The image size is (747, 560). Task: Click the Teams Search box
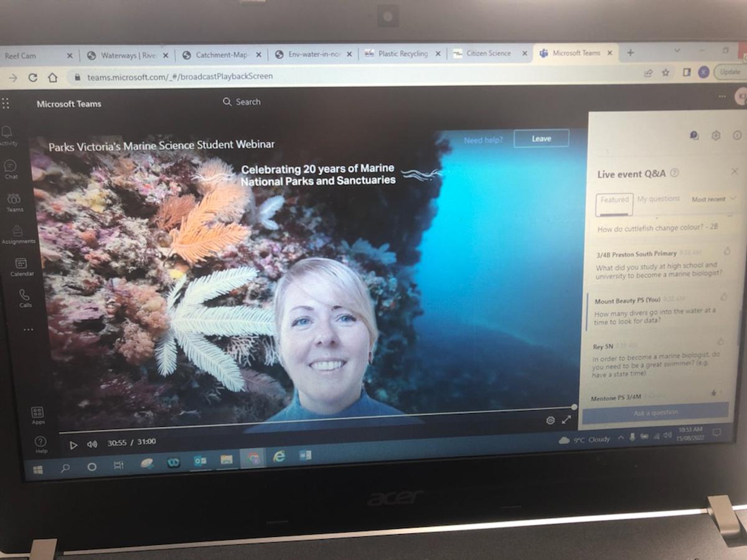pyautogui.click(x=242, y=102)
